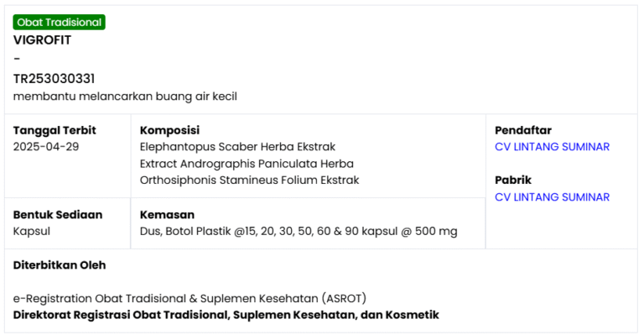Click the Obat Tradisional green badge
Viewport: 644px width, 335px height.
pos(60,22)
